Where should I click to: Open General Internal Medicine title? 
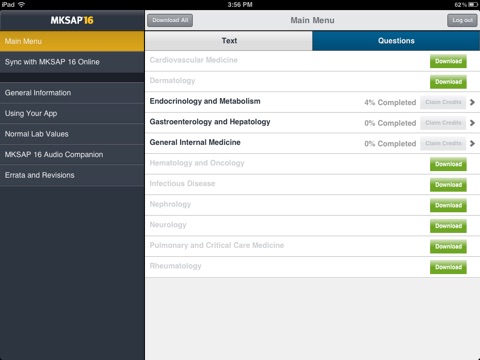(195, 142)
